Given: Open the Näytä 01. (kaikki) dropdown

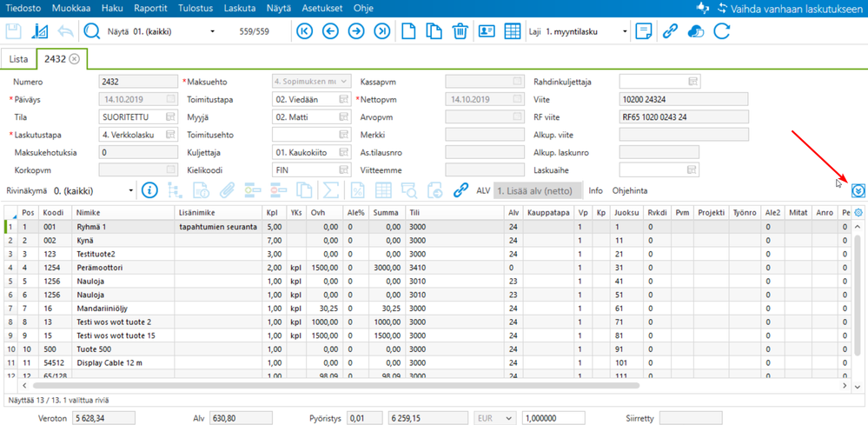Looking at the screenshot, I should (x=213, y=31).
